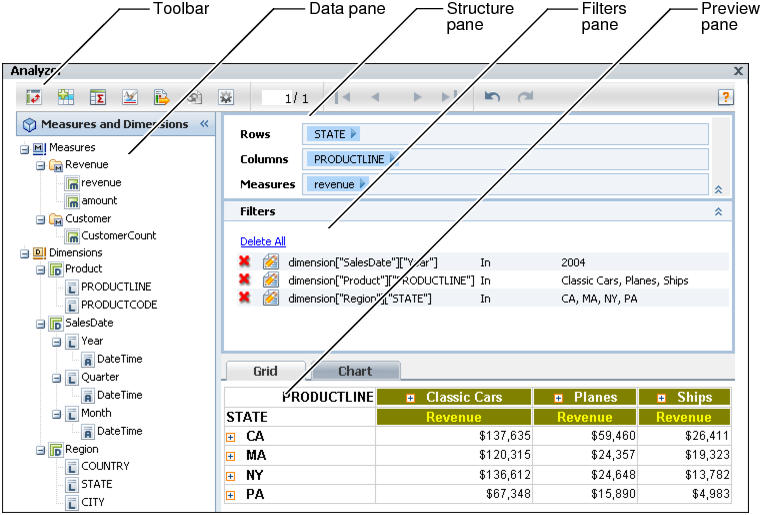This screenshot has width=779, height=515.
Task: Collapse the Filters pane chevron
Action: coord(718,212)
